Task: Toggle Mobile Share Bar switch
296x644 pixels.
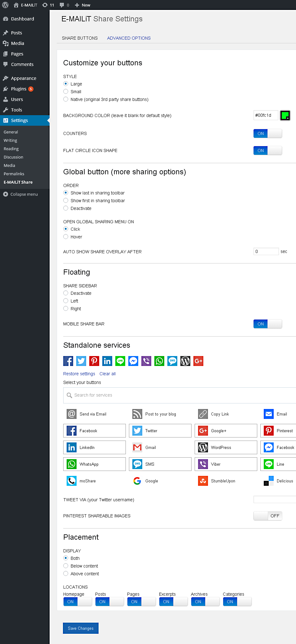Action: point(268,324)
